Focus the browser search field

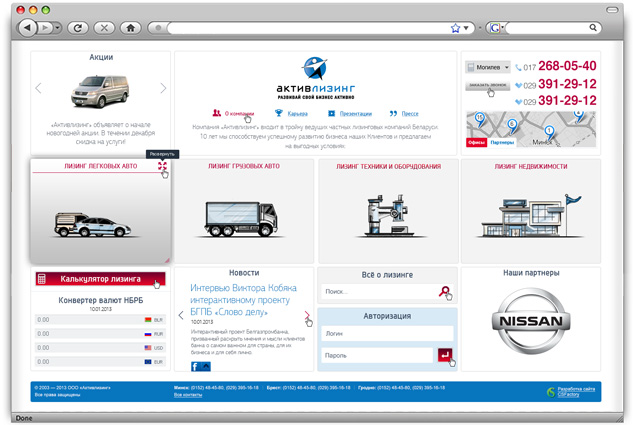coord(546,28)
